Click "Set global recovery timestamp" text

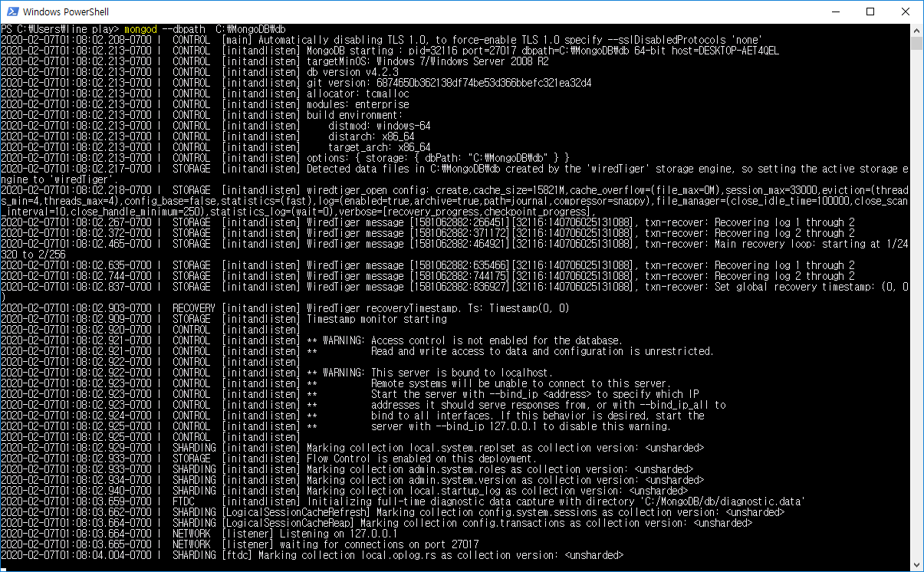(x=792, y=287)
